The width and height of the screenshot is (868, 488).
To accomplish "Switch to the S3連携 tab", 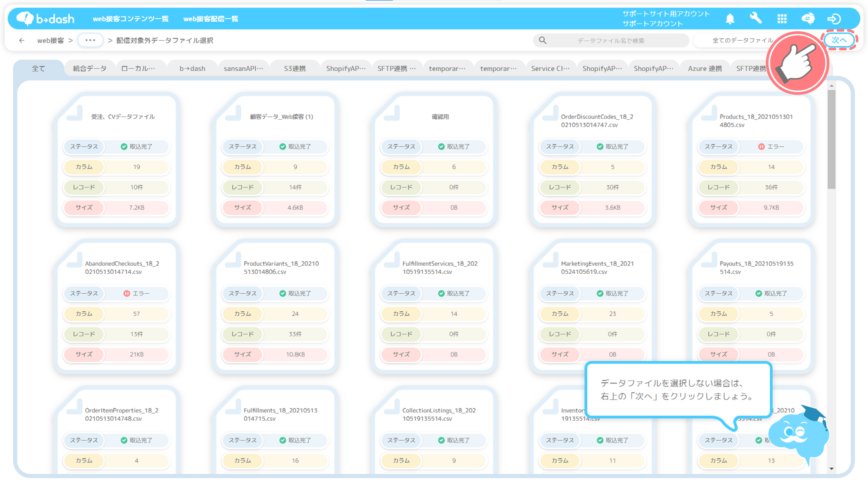I will [x=295, y=69].
